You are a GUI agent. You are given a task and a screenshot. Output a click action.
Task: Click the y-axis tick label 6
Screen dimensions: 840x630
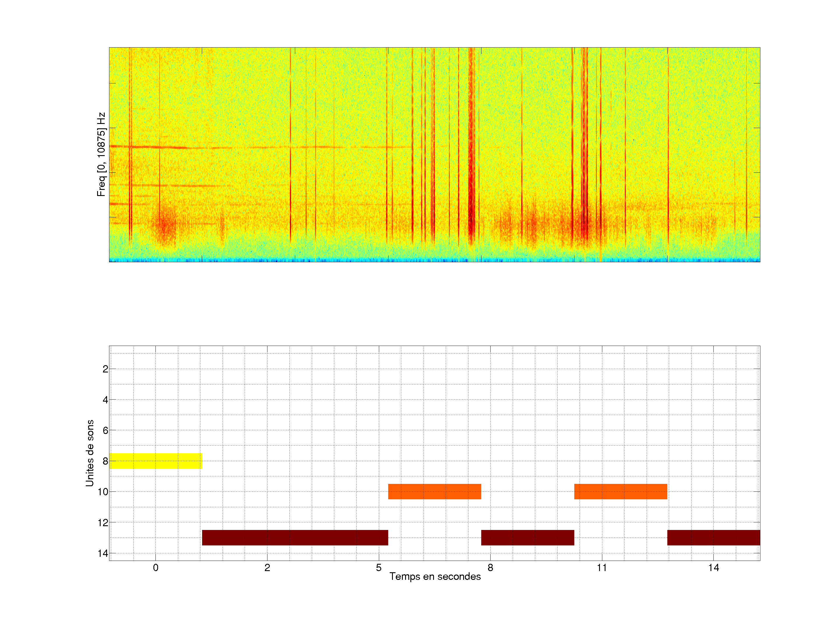click(x=105, y=430)
